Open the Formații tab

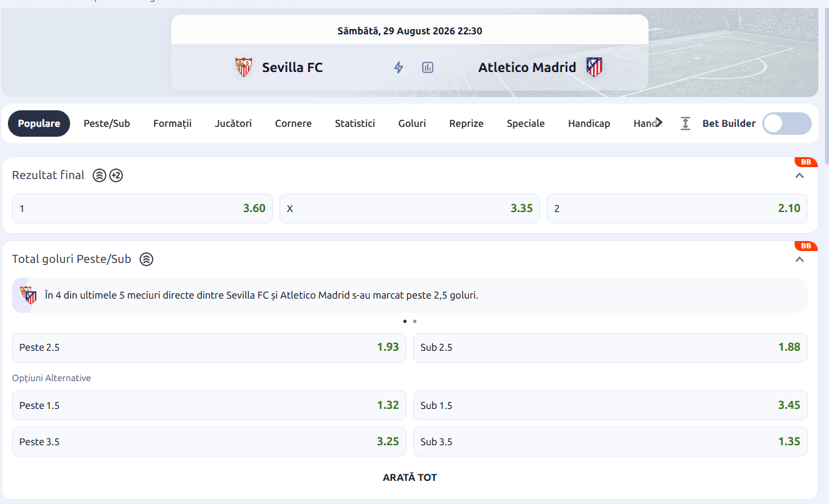[x=173, y=124]
